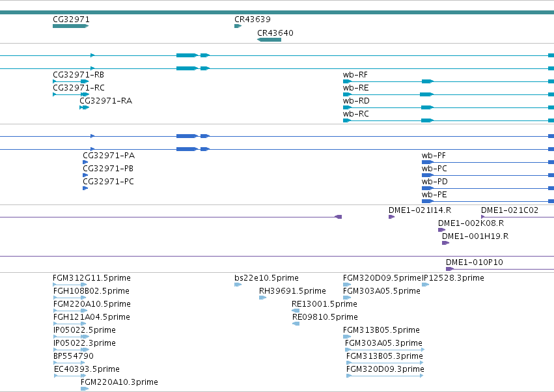The width and height of the screenshot is (554, 392).
Task: Click the FGM312G11.5prime EST
Action: point(70,285)
